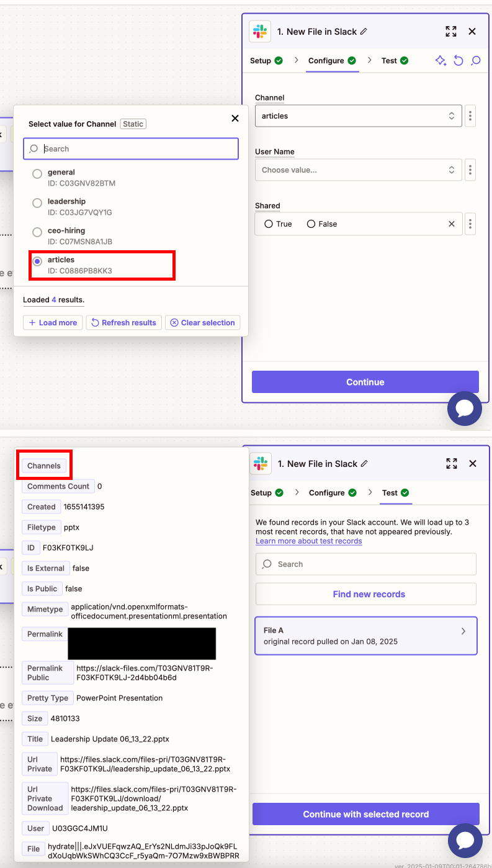Viewport: 492px width, 868px height.
Task: Select Configure tab above the Channel field
Action: (x=332, y=61)
